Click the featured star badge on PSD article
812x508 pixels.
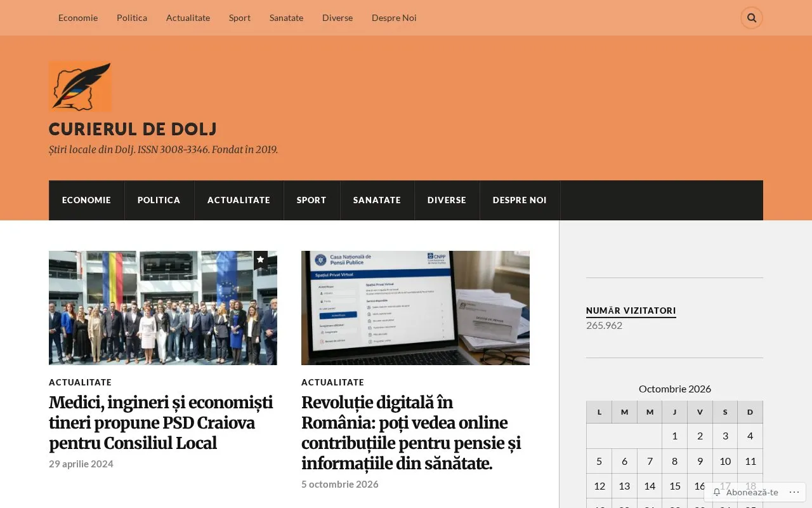(x=261, y=260)
